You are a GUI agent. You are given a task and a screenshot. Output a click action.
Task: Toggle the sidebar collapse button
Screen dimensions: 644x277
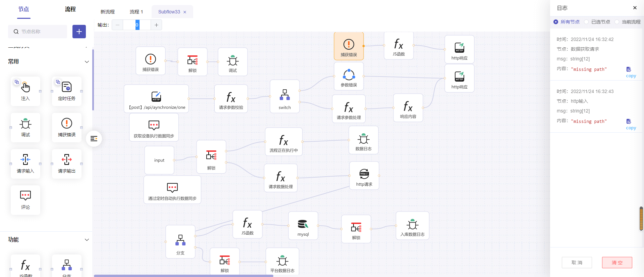click(x=94, y=139)
